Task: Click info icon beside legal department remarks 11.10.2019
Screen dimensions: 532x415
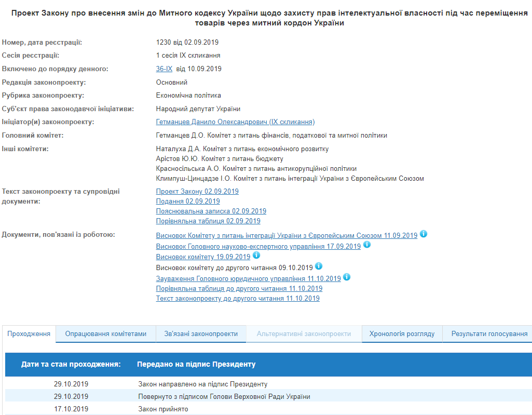Action: tap(347, 277)
